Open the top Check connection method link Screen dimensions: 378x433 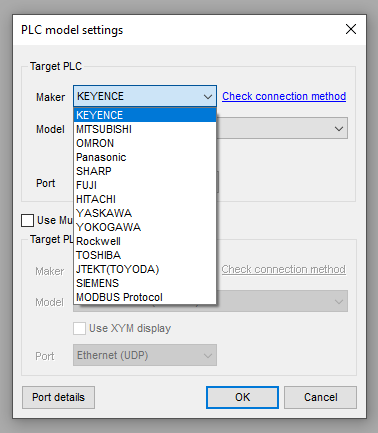pos(284,96)
